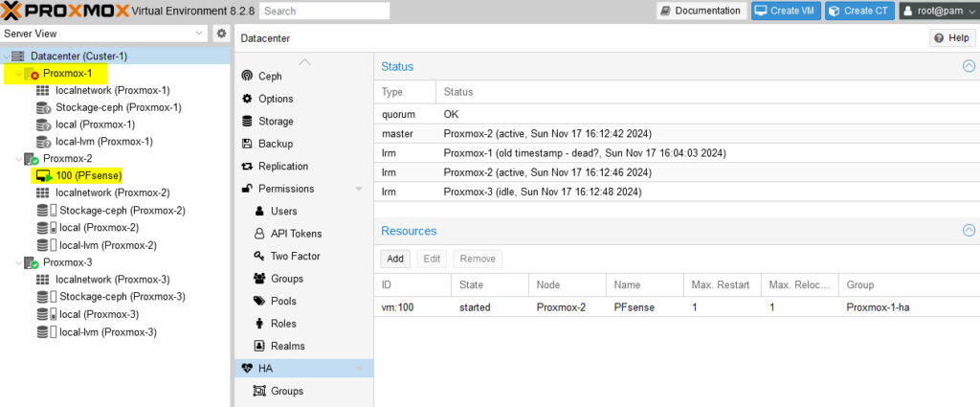Select the vm:100 resource row
Image resolution: width=980 pixels, height=407 pixels.
coord(677,307)
